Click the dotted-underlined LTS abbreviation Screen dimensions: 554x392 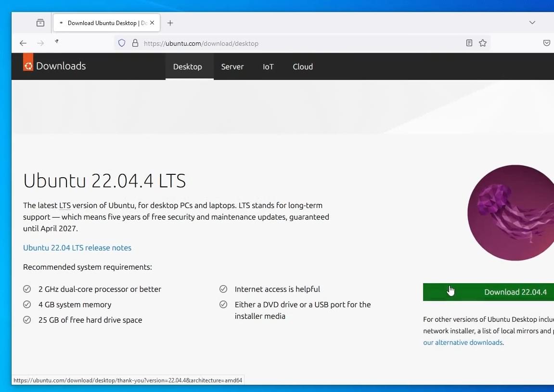(64, 205)
